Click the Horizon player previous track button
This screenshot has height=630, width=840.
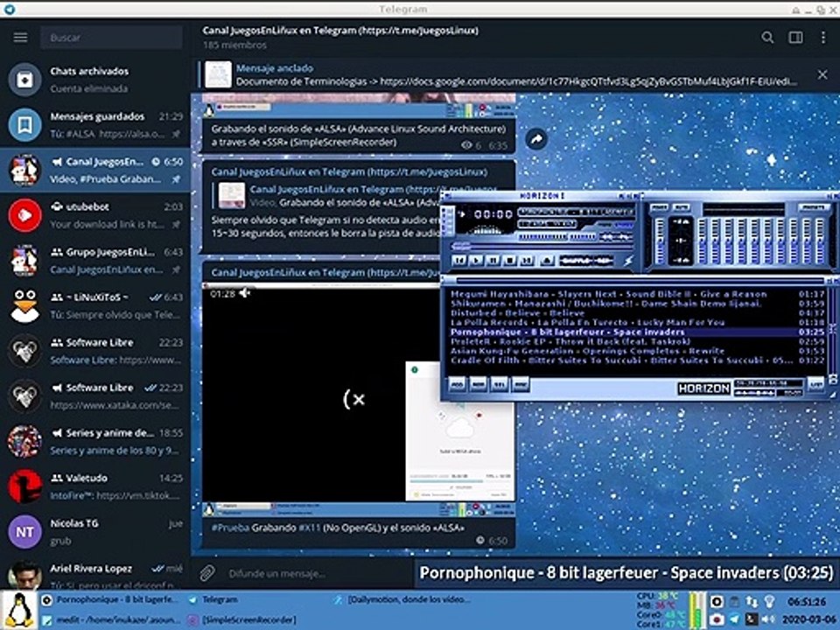coord(459,261)
